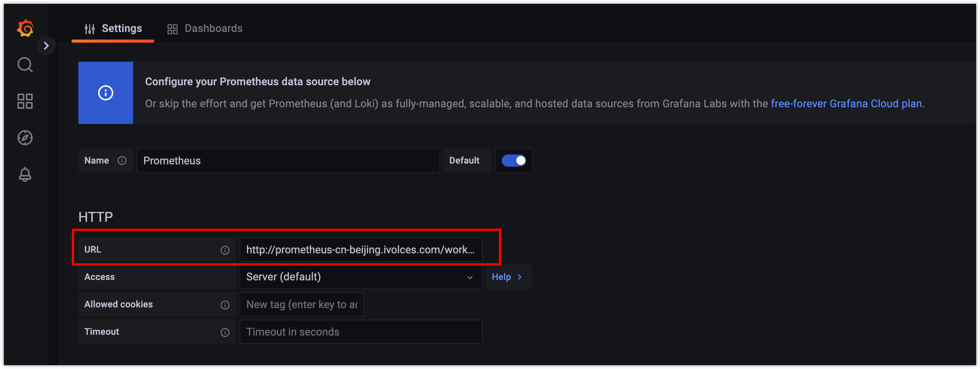Image resolution: width=980 pixels, height=369 pixels.
Task: Click the Prometheus name input field
Action: click(x=288, y=161)
